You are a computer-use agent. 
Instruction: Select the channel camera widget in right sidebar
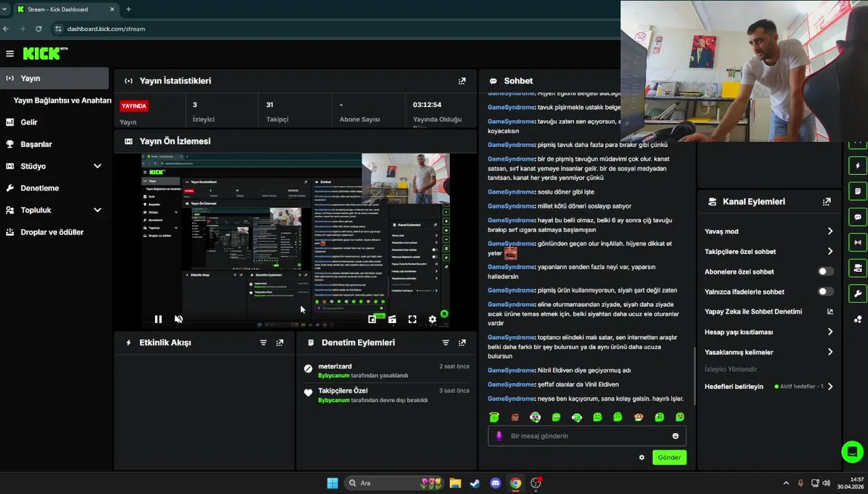(x=858, y=268)
